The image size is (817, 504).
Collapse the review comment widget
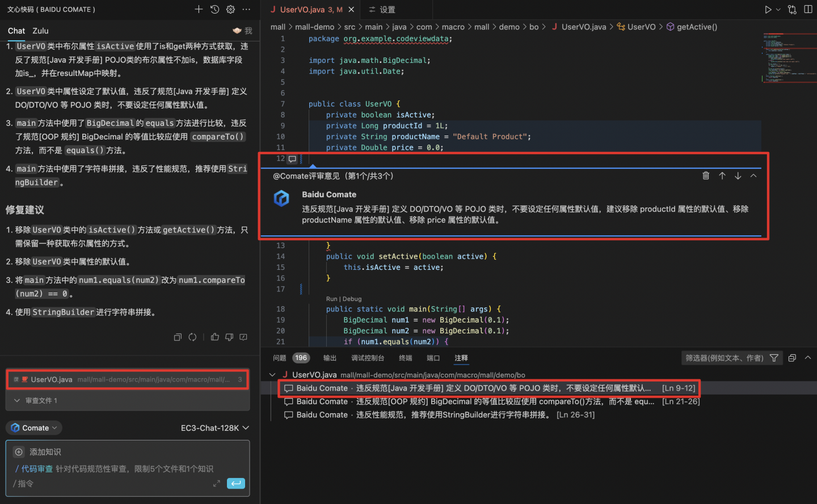click(753, 176)
